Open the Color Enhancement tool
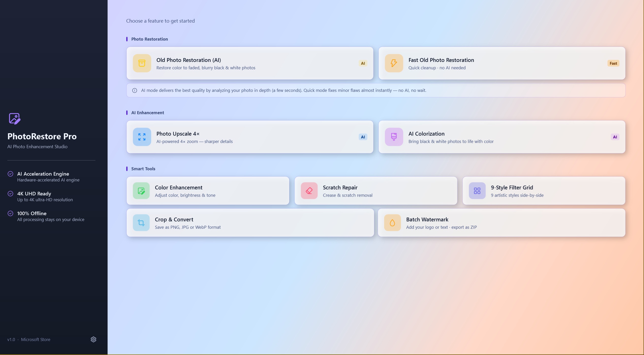Screen dimensions: 644x355 [208, 191]
